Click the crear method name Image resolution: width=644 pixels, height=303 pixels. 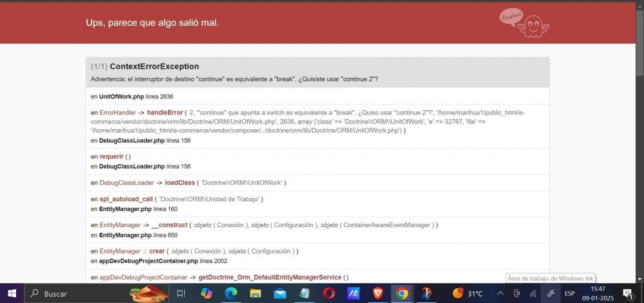click(157, 252)
